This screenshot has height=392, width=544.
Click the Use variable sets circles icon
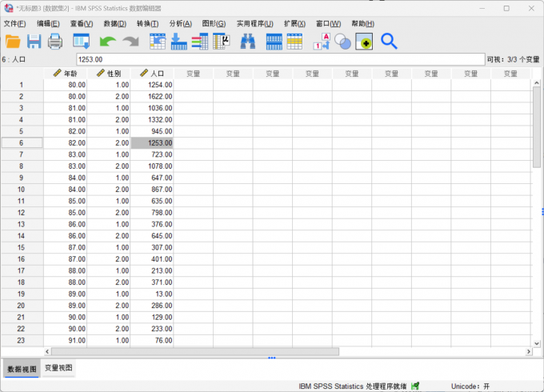point(342,42)
